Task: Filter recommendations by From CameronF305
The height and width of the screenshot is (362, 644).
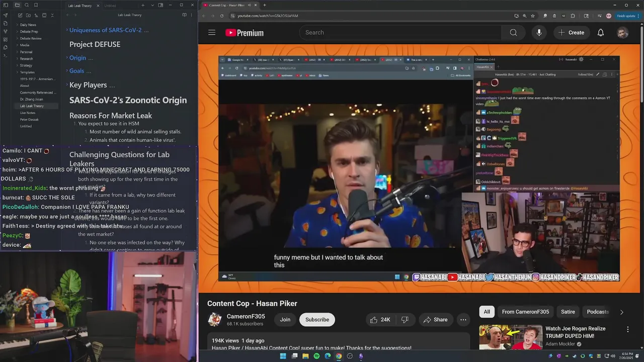Action: coord(525,312)
